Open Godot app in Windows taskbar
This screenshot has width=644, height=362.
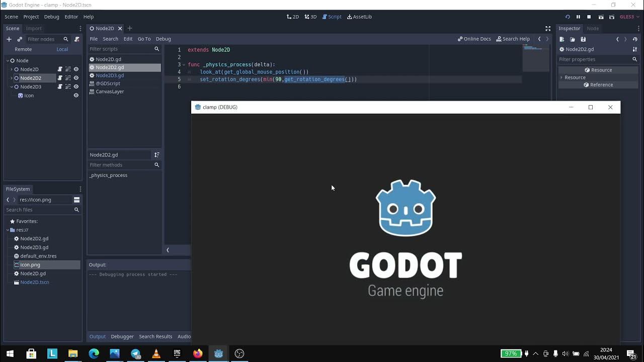[x=218, y=353]
